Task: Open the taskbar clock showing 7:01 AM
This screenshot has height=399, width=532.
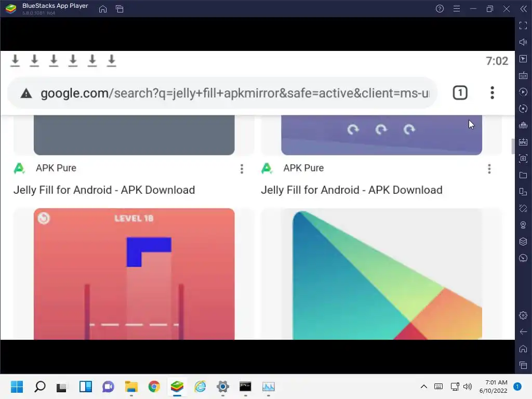Action: click(494, 387)
